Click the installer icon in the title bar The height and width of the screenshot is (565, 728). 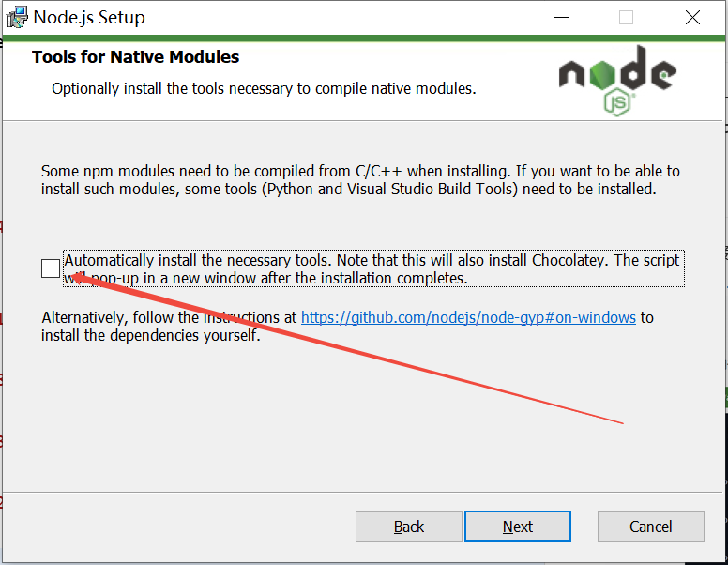pos(17,17)
